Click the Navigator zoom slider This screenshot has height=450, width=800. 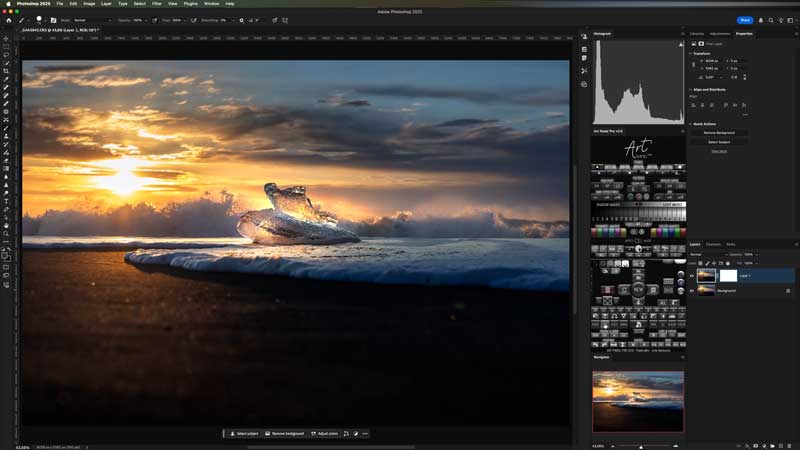[640, 445]
